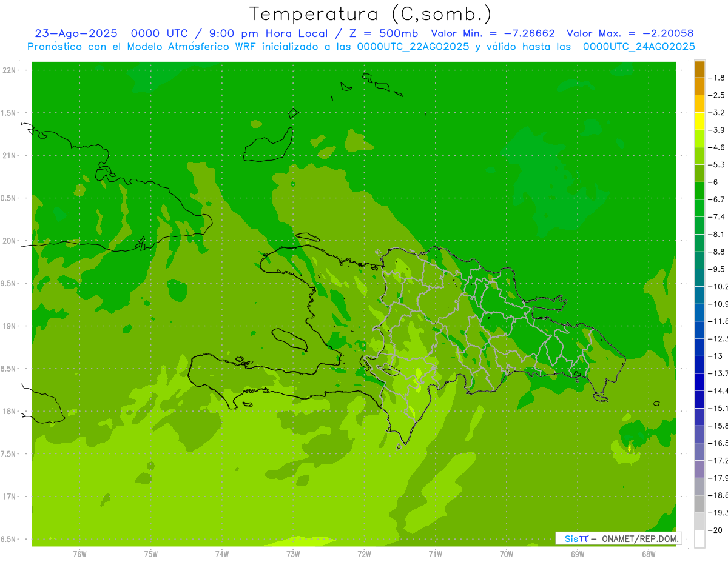Click the title "Temperatura (C,somb.)"

click(x=370, y=14)
